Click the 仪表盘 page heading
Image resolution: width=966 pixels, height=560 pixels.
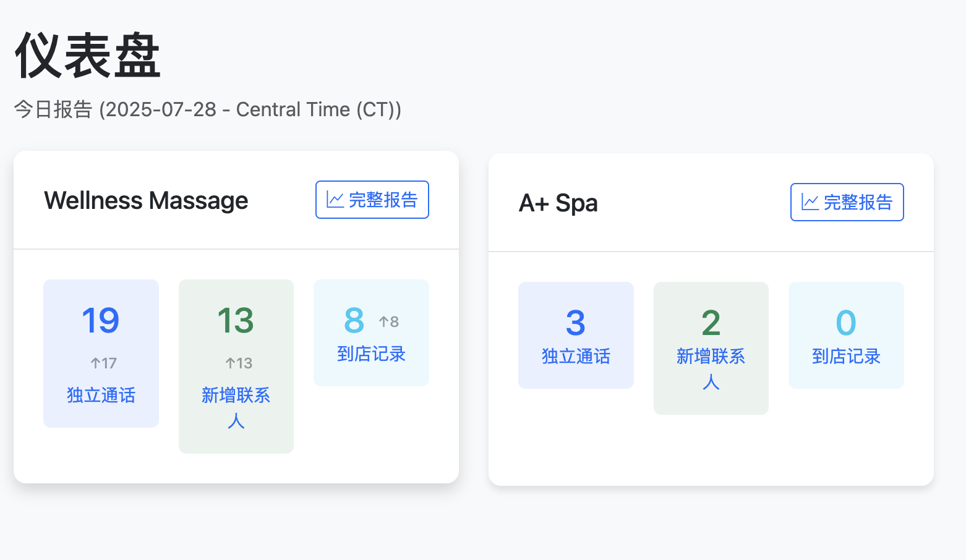[x=88, y=56]
